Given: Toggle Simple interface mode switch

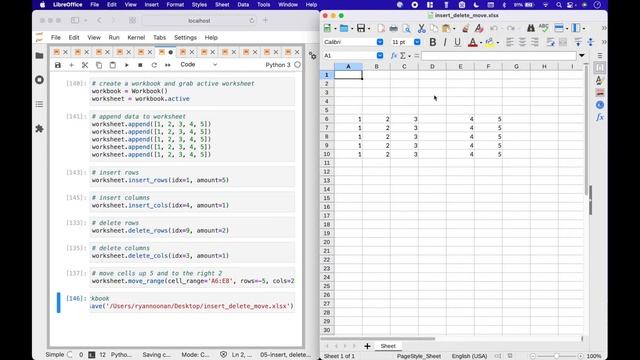Looking at the screenshot, I should pos(70,355).
